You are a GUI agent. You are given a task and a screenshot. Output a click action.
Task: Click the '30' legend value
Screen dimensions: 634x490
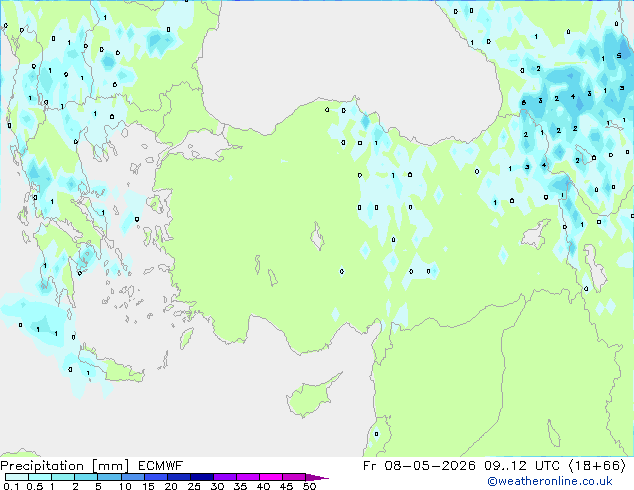(x=217, y=486)
